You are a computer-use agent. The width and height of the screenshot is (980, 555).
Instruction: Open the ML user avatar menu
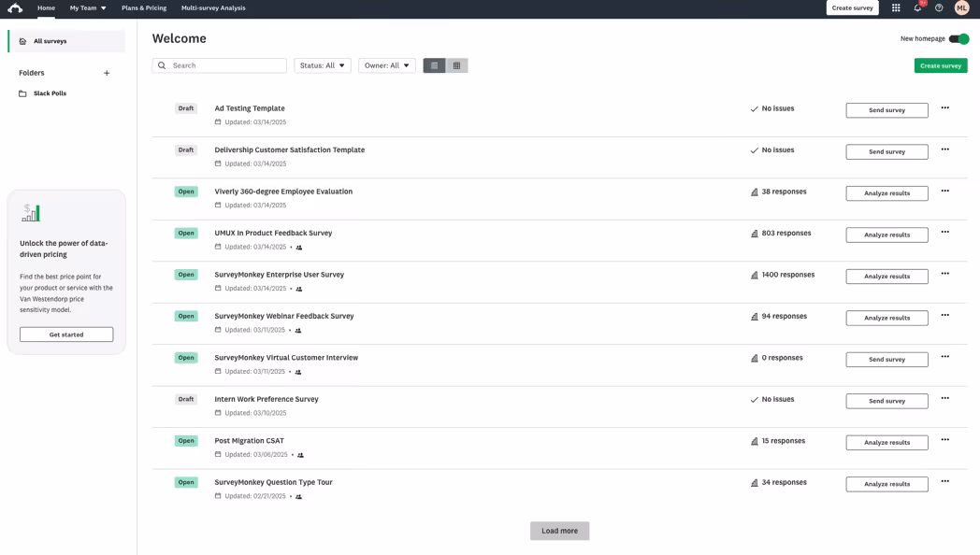[x=961, y=8]
